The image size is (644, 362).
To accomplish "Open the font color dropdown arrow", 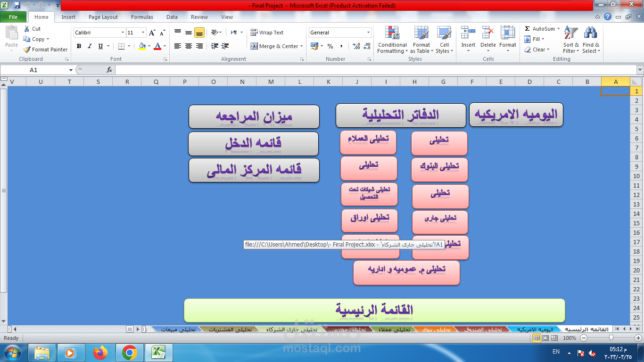I will click(x=165, y=46).
